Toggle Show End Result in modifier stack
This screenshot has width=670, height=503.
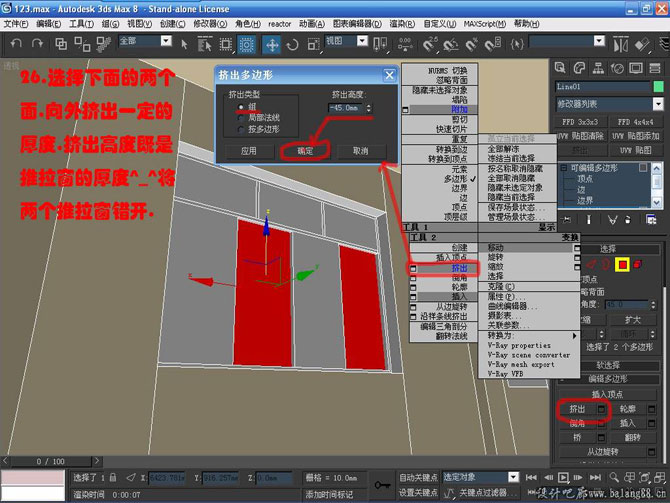[x=589, y=220]
